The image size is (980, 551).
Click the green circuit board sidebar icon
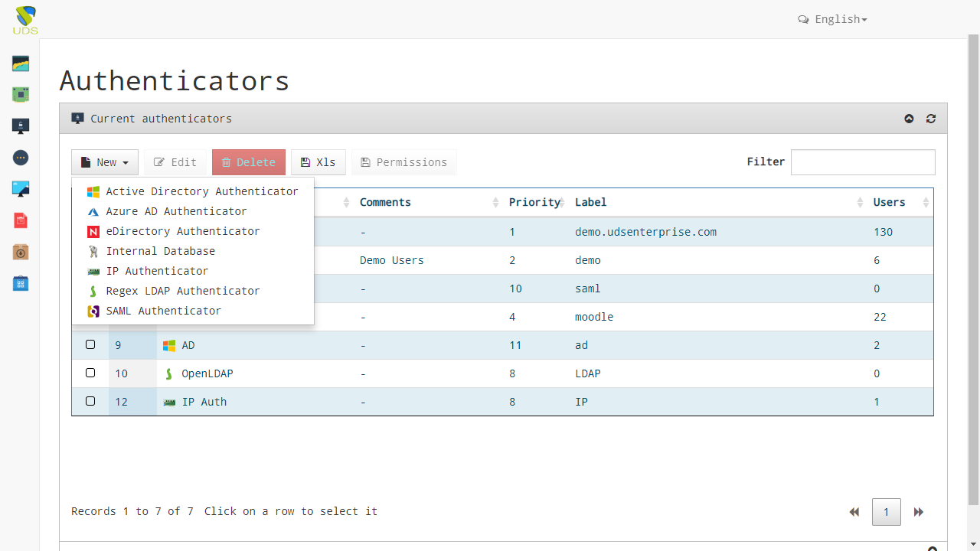point(21,95)
